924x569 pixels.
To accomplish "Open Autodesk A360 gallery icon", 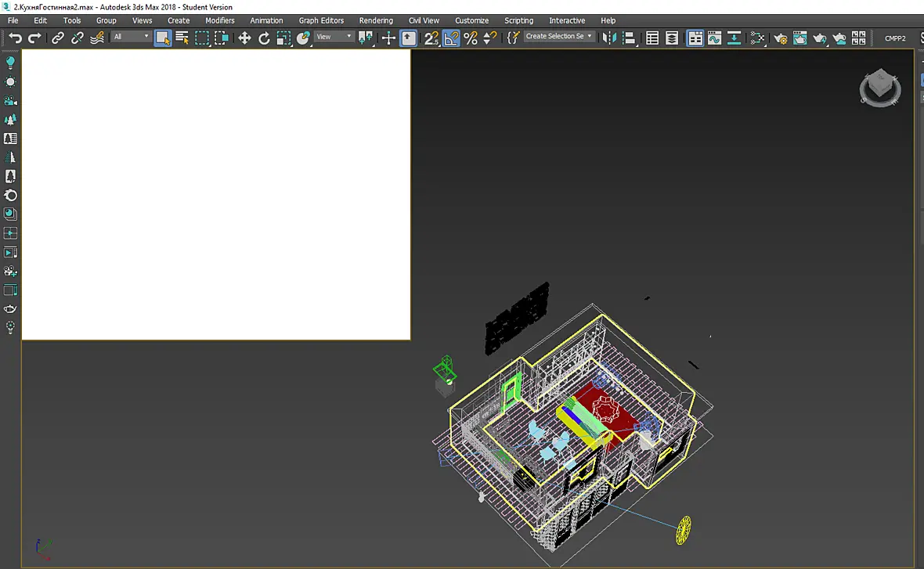I will [x=858, y=38].
